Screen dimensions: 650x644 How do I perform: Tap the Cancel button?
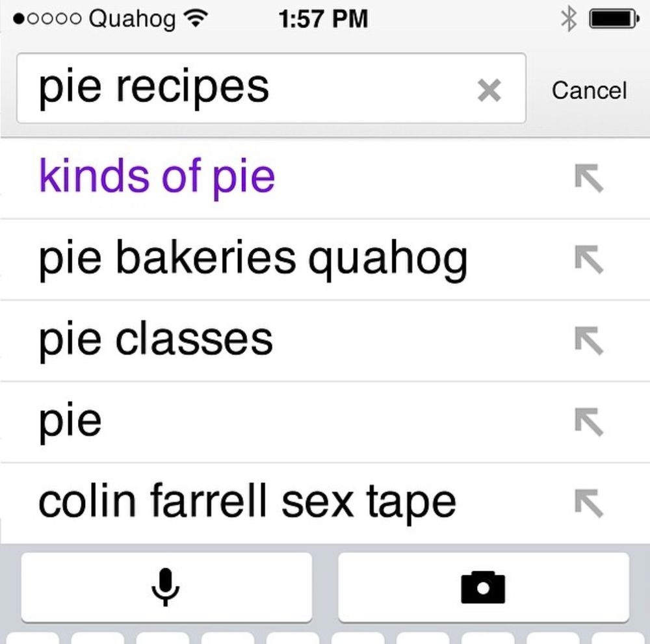[x=589, y=90]
